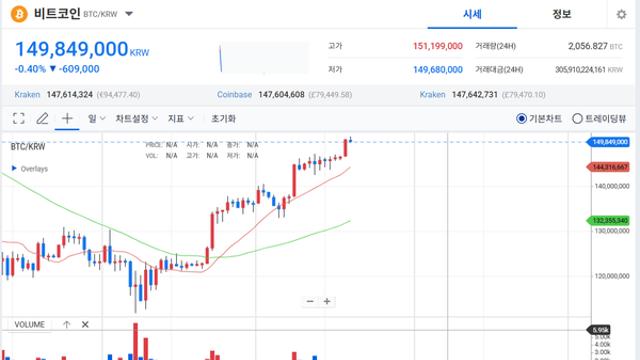This screenshot has height=360, width=640.
Task: Click the Coinbase exchange price link
Action: click(x=234, y=95)
